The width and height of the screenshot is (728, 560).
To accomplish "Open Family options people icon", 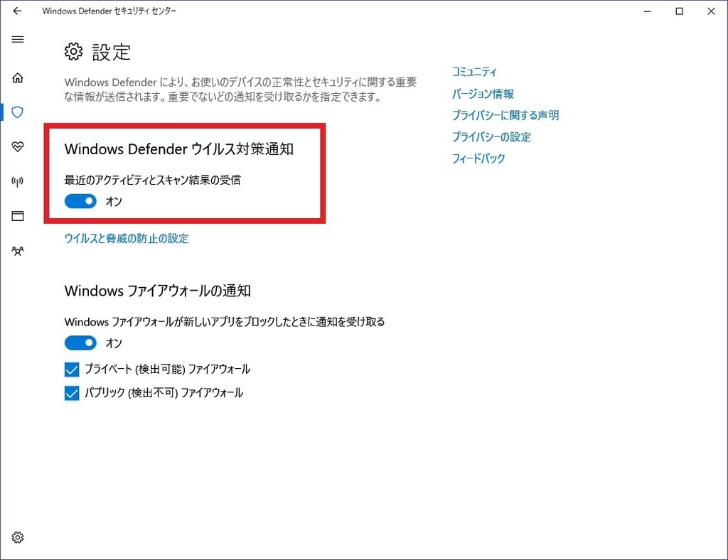I will click(x=18, y=251).
